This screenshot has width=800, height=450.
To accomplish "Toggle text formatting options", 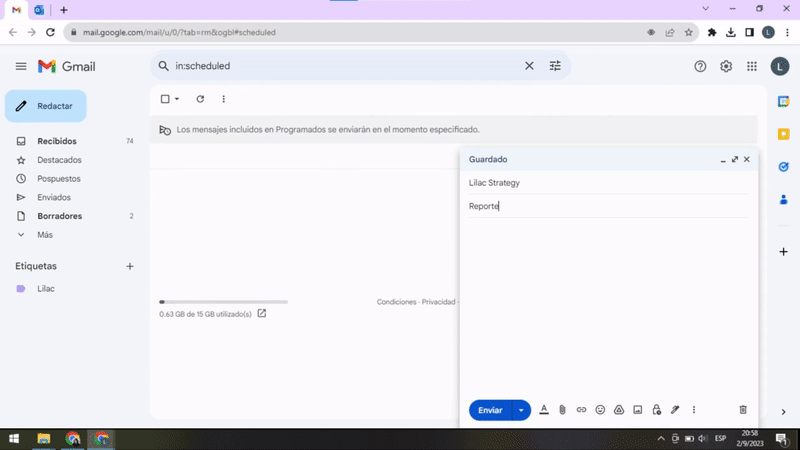I will (544, 410).
